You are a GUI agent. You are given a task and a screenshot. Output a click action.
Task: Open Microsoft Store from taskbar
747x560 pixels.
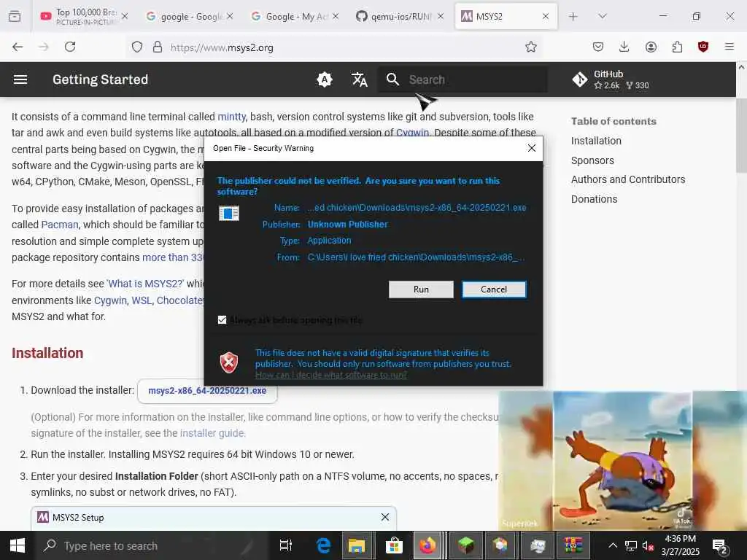(394, 545)
